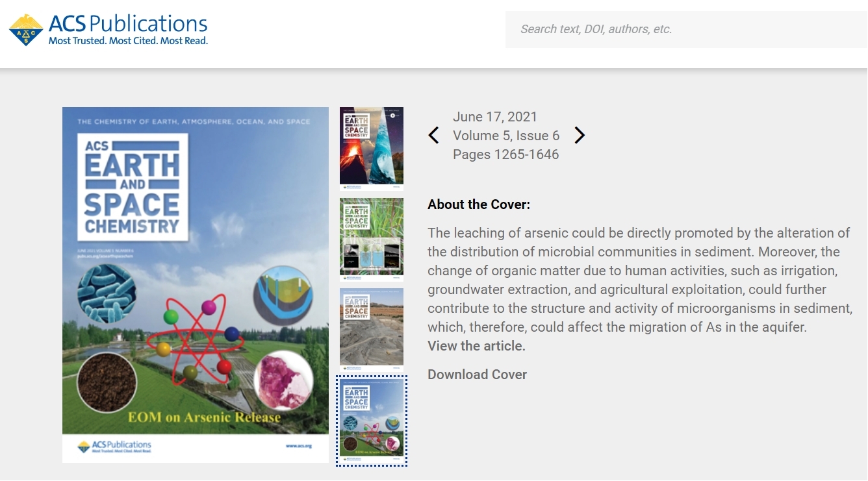Click the June 17, 2021 issue date
Image resolution: width=868 pixels, height=481 pixels.
click(x=494, y=117)
